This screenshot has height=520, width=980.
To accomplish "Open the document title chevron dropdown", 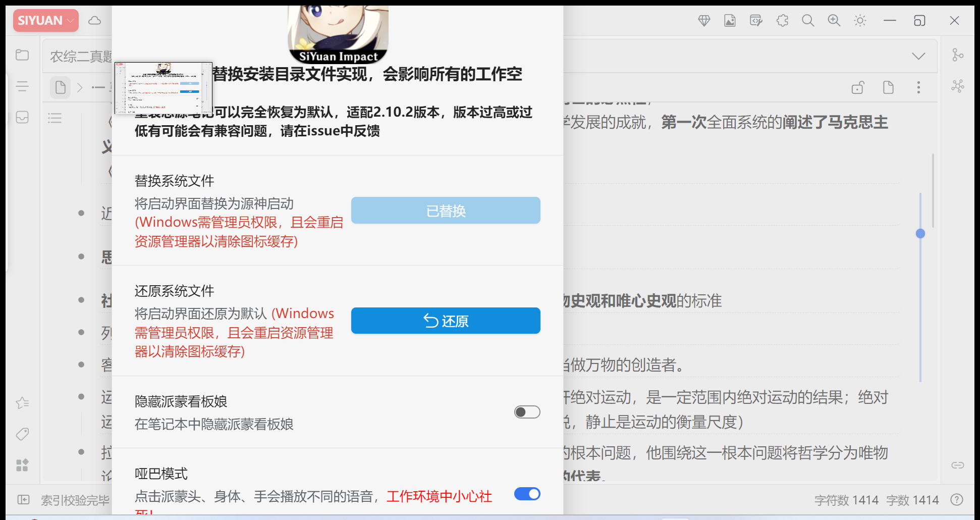I will [918, 56].
